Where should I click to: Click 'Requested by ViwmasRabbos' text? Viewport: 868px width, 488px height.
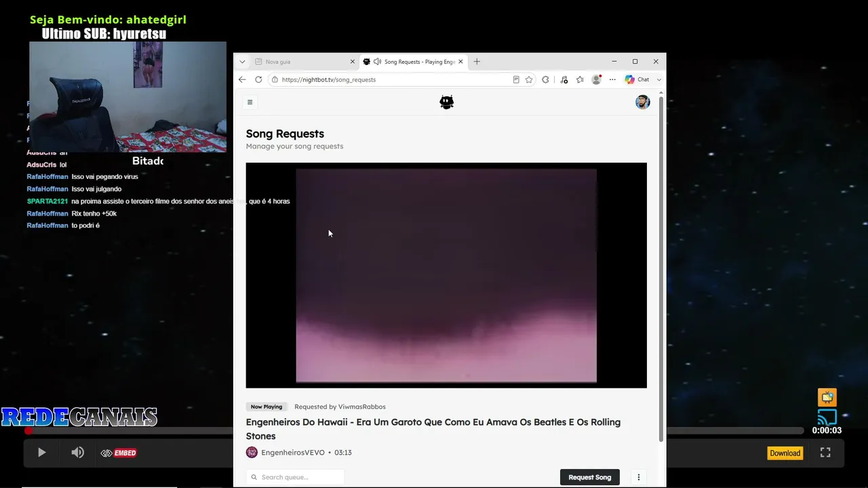[x=340, y=407]
